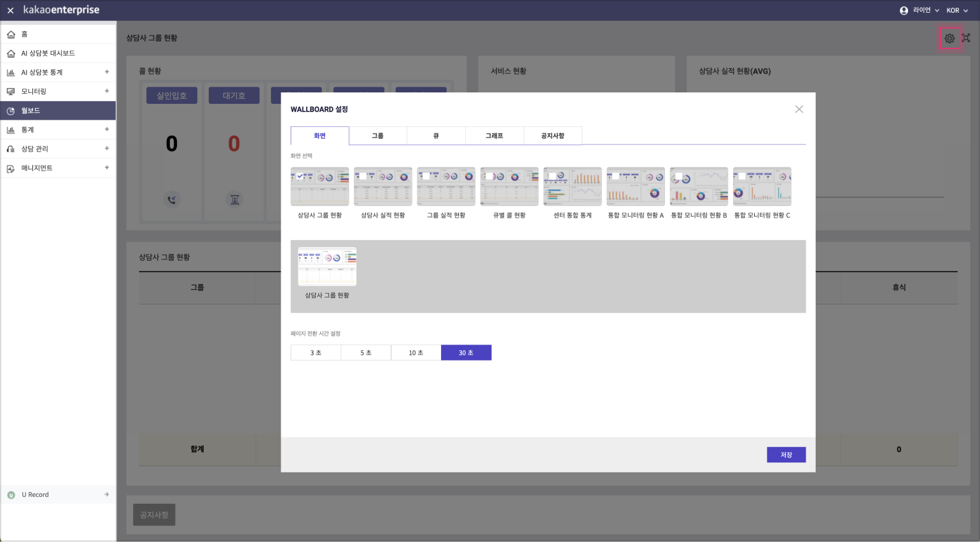Click the U Record icon in sidebar
Image resolution: width=980 pixels, height=542 pixels.
(11, 495)
